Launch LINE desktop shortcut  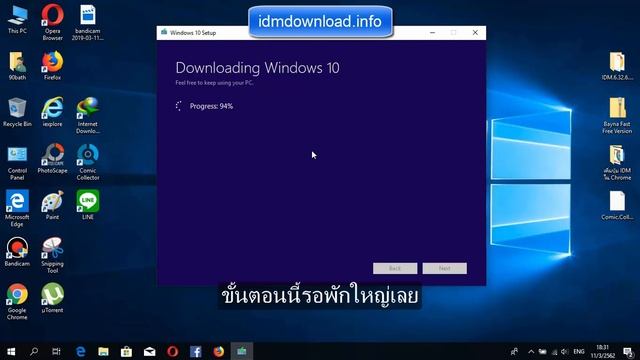[87, 205]
